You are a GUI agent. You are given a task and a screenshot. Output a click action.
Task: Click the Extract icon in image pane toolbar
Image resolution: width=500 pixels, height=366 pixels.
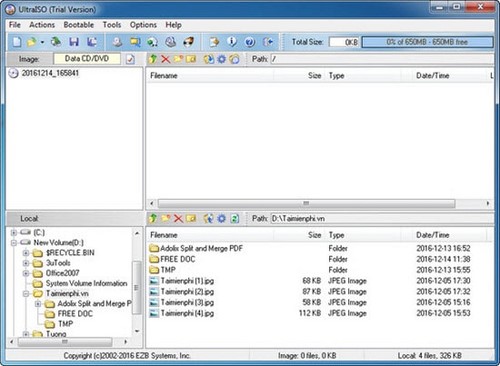209,59
